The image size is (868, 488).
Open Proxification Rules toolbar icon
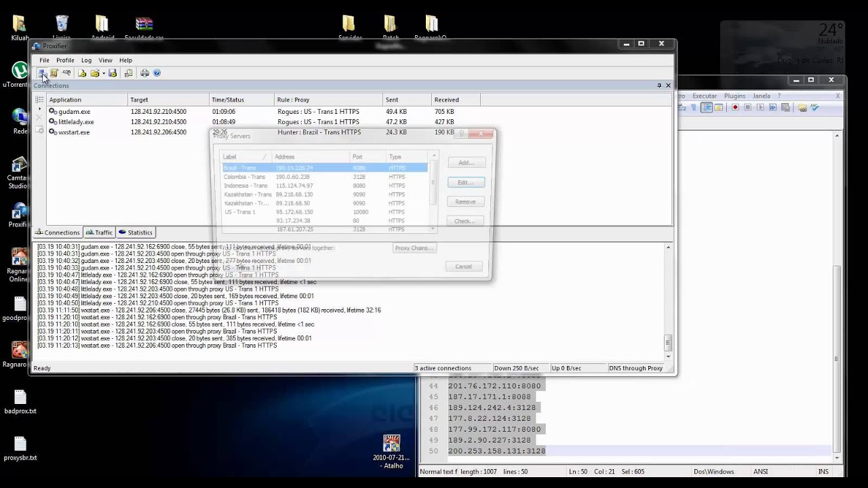coord(54,73)
